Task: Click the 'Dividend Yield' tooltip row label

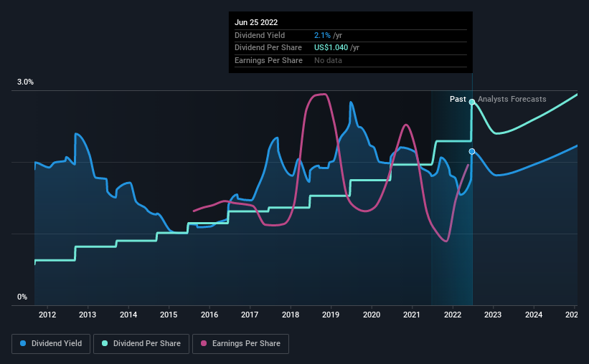Action: click(260, 35)
